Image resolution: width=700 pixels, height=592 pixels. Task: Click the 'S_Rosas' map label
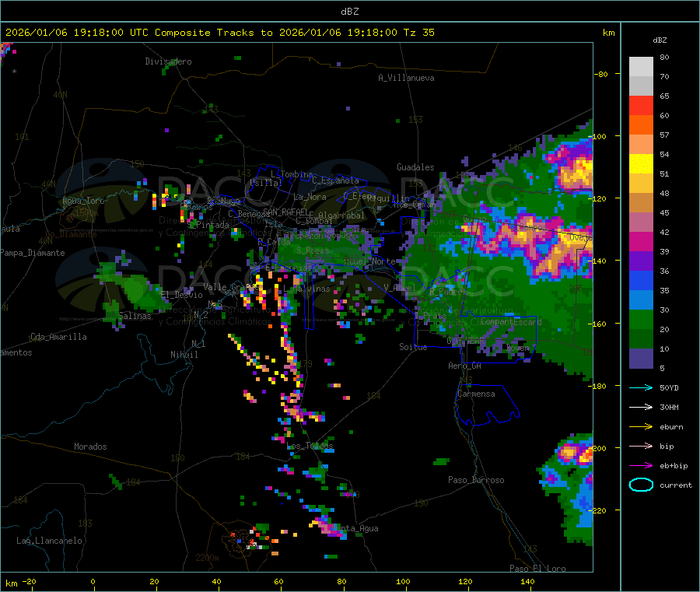313,250
